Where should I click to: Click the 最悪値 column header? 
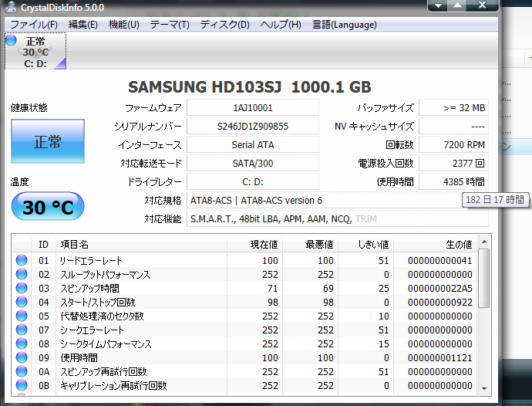tap(311, 244)
